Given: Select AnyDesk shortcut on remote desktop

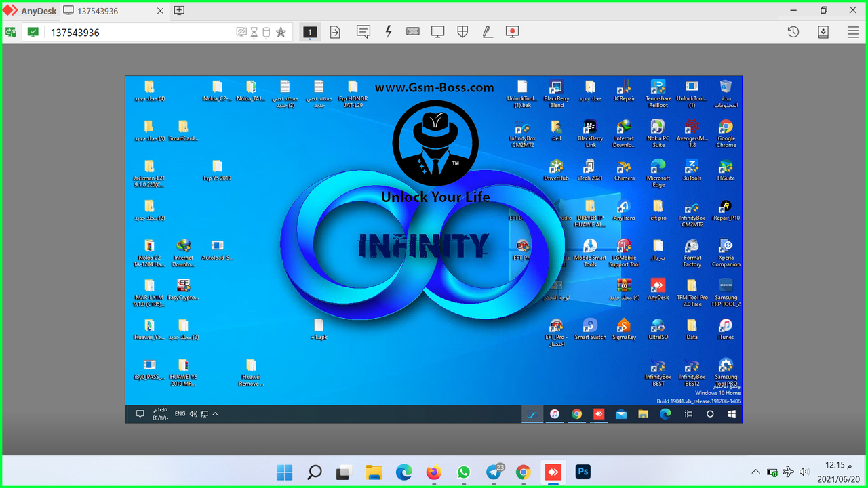Looking at the screenshot, I should pos(658,289).
